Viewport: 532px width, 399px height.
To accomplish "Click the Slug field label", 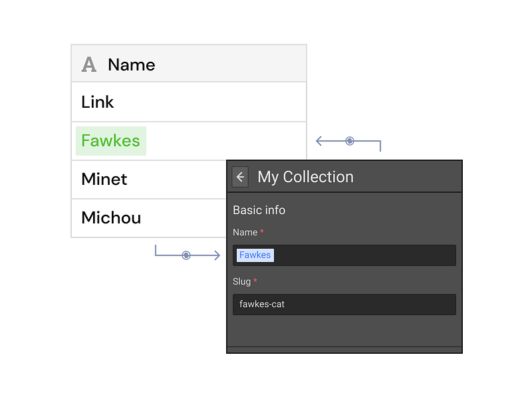I will pos(241,281).
